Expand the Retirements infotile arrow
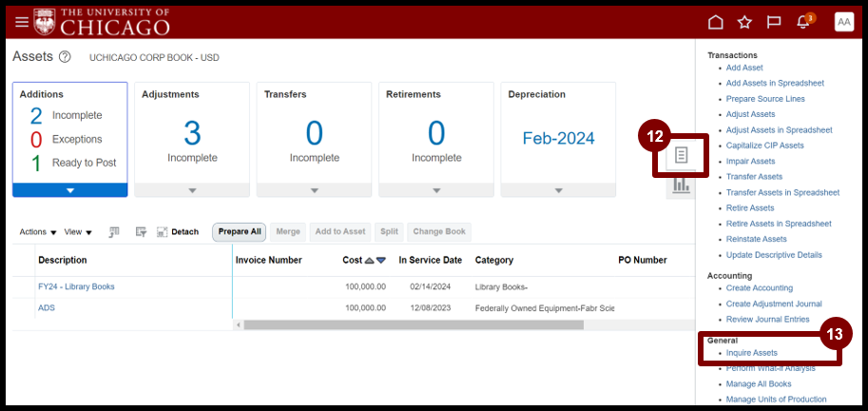Viewport: 868px width, 411px height. [436, 190]
